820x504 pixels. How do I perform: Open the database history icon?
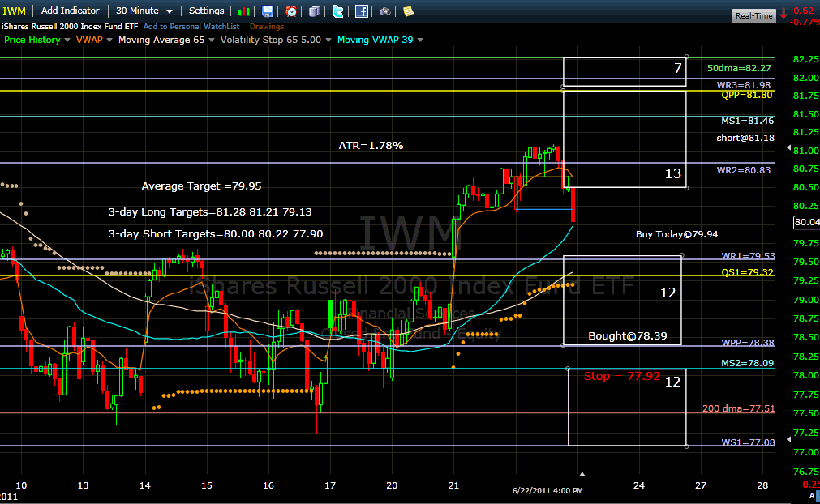(315, 11)
